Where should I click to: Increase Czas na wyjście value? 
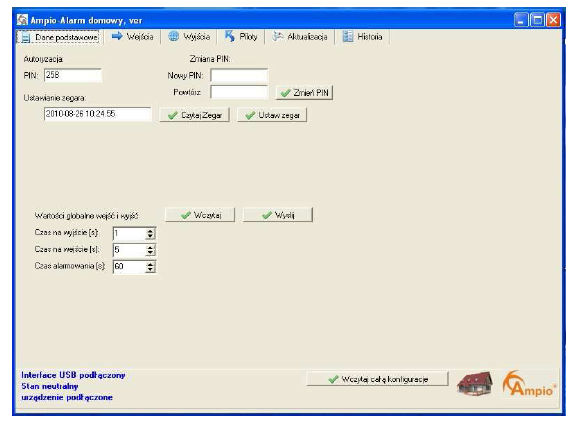tap(150, 231)
